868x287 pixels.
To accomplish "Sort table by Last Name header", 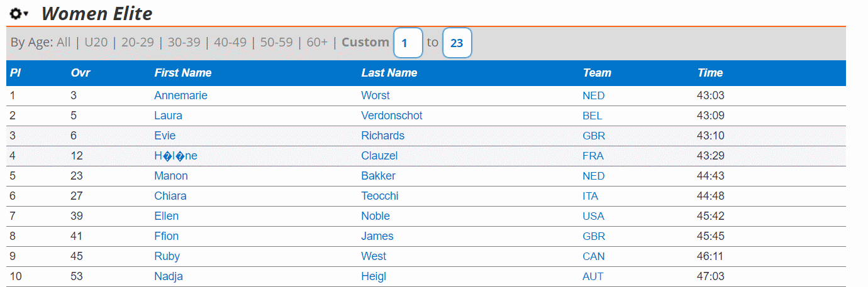I will pyautogui.click(x=389, y=73).
